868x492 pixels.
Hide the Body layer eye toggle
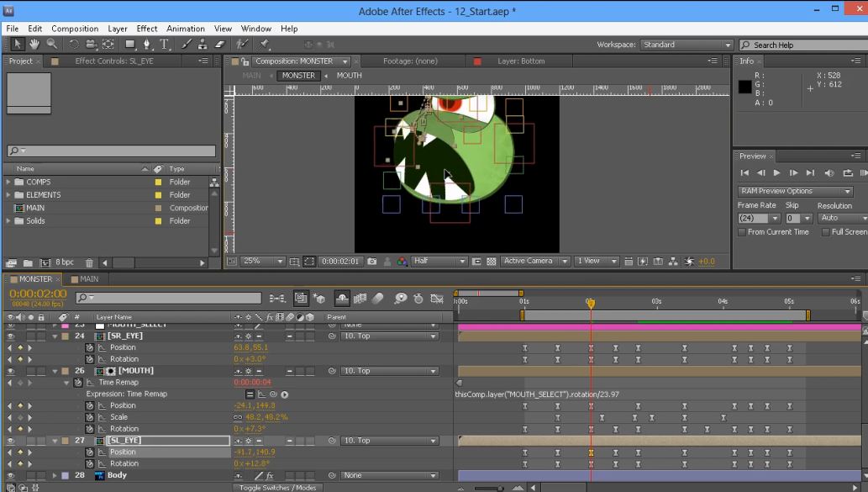point(11,476)
